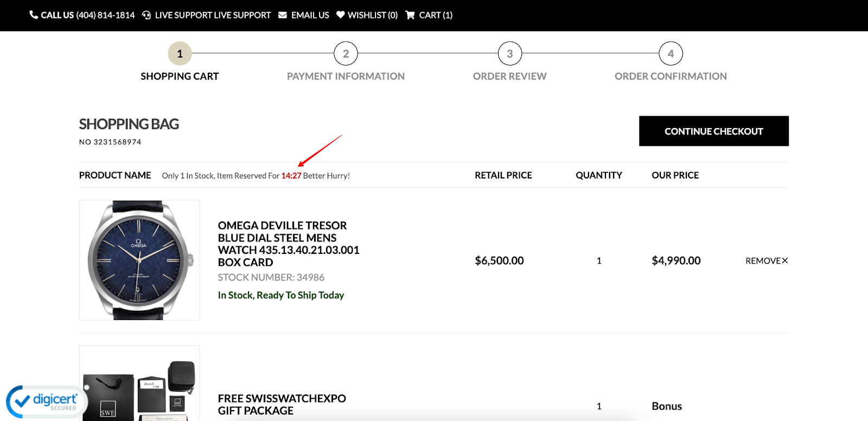Click the phone icon beside Call Us

point(34,15)
